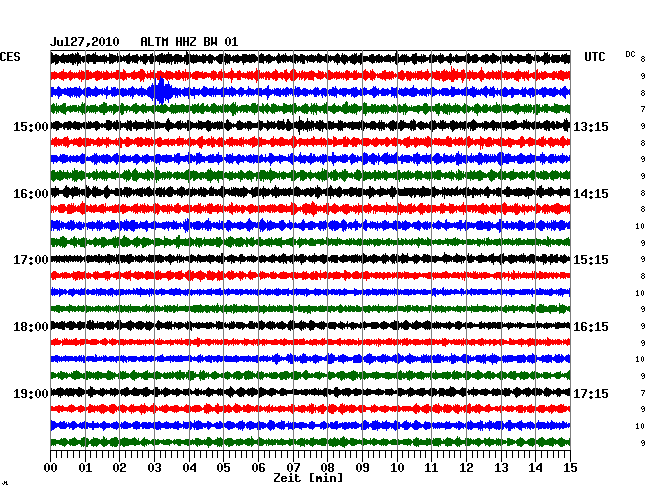Image resolution: width=650 pixels, height=494 pixels.
Task: Select the CES timezone label
Action: (10, 57)
